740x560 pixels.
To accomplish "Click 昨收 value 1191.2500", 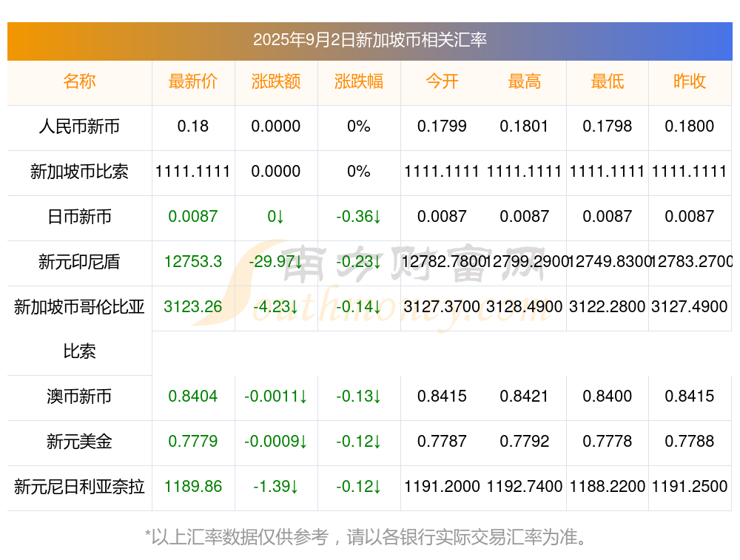I will (x=690, y=487).
